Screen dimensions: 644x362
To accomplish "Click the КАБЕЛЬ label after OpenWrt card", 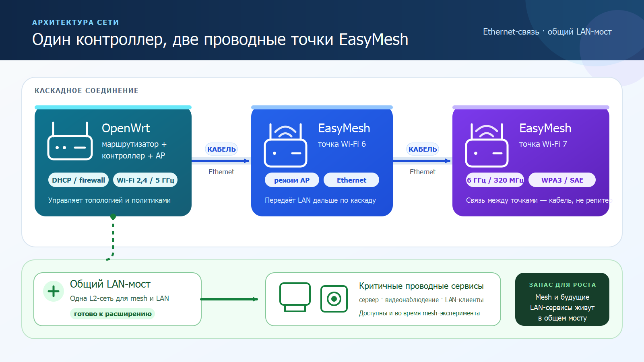I will [x=221, y=149].
